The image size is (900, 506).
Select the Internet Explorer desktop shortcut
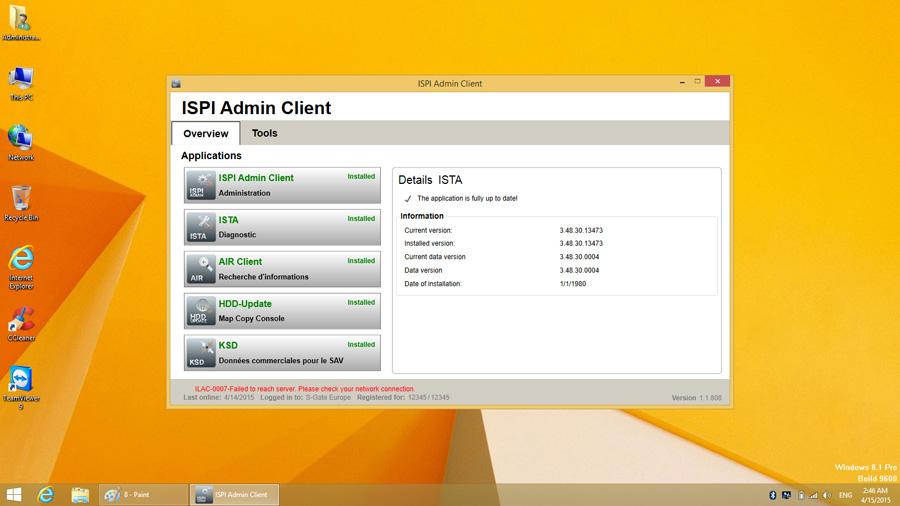21,267
